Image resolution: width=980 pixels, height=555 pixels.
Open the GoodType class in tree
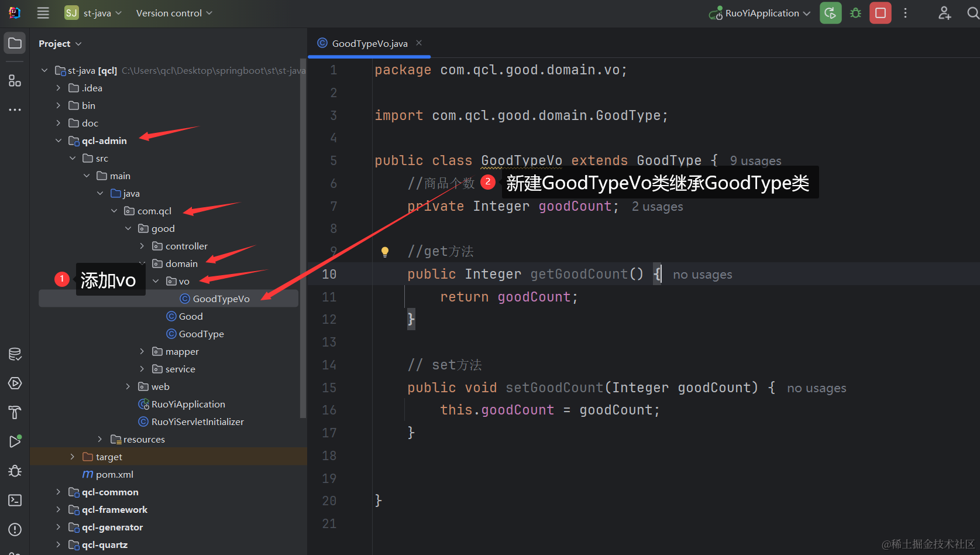[201, 334]
